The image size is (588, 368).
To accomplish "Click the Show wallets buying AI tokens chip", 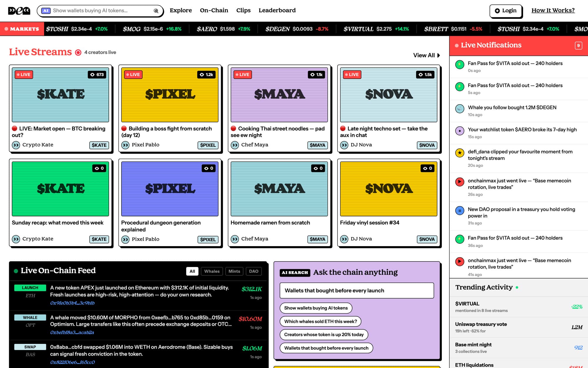I will point(316,308).
